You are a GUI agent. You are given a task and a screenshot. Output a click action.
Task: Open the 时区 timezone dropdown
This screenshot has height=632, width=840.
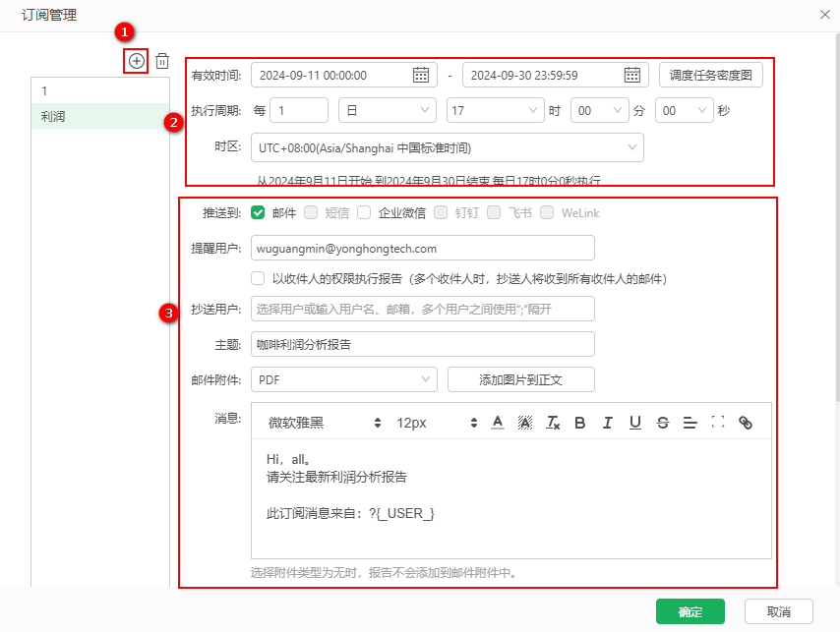pos(448,147)
